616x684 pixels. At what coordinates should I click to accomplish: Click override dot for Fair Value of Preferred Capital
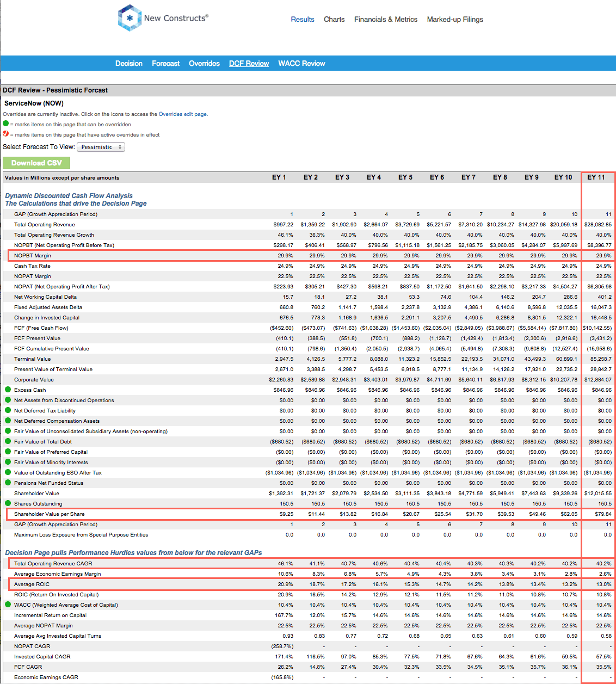8,452
